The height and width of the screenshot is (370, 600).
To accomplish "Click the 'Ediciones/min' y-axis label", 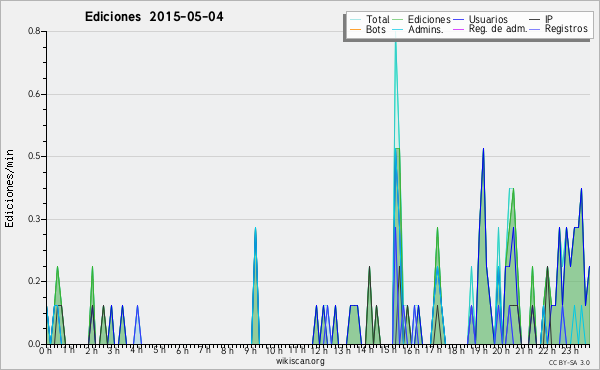I will [9, 188].
